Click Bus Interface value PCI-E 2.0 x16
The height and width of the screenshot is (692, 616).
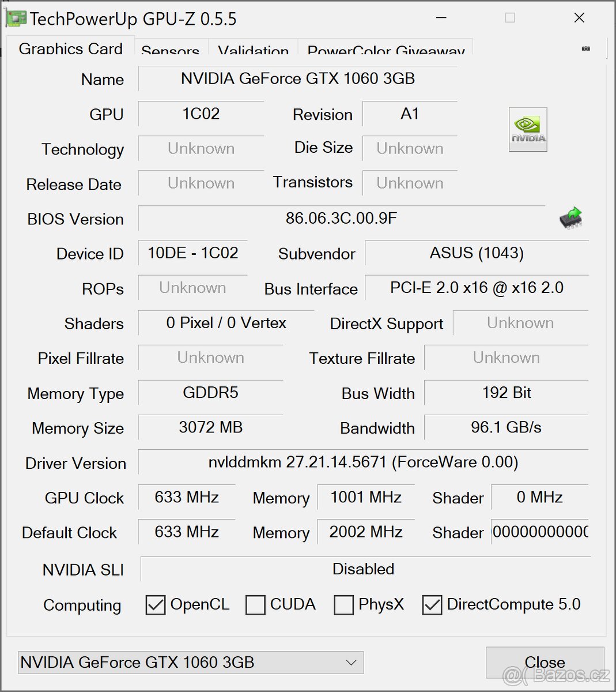click(477, 288)
